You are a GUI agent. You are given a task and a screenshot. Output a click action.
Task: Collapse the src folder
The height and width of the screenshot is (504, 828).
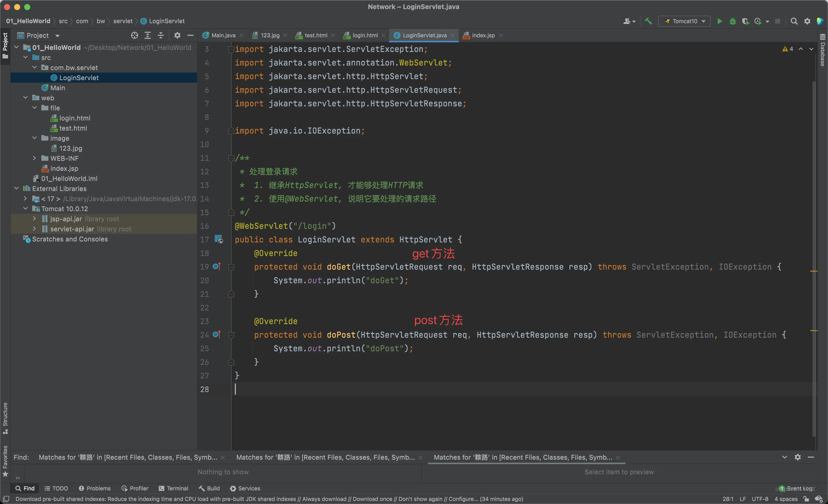point(25,57)
